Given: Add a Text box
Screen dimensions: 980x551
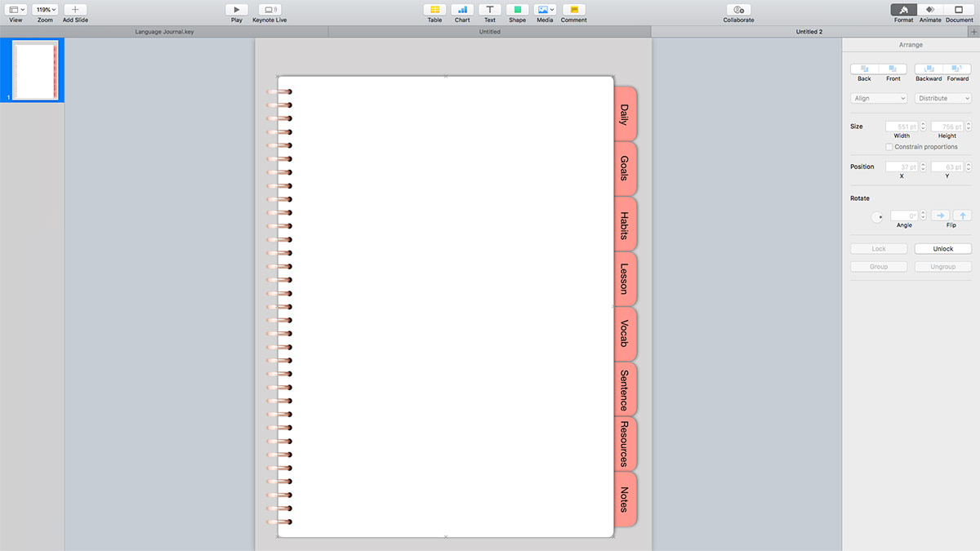Looking at the screenshot, I should 489,9.
